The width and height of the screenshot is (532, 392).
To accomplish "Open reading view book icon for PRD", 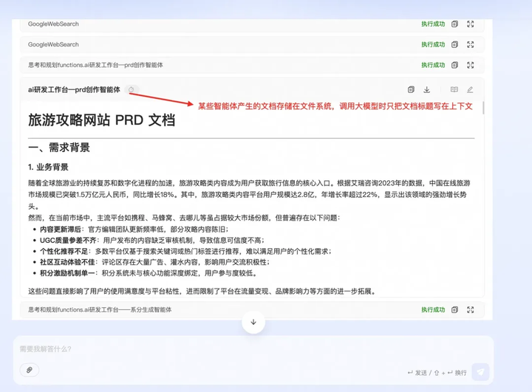I will click(x=454, y=89).
